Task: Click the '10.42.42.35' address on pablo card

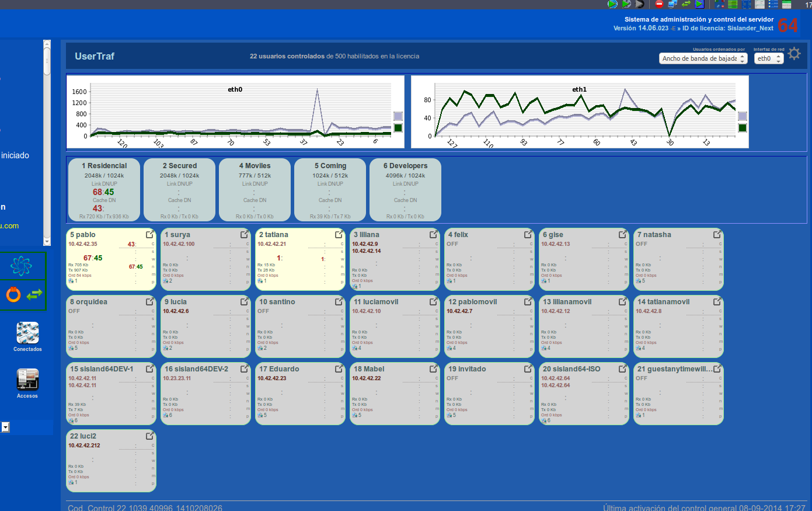Action: coord(83,244)
